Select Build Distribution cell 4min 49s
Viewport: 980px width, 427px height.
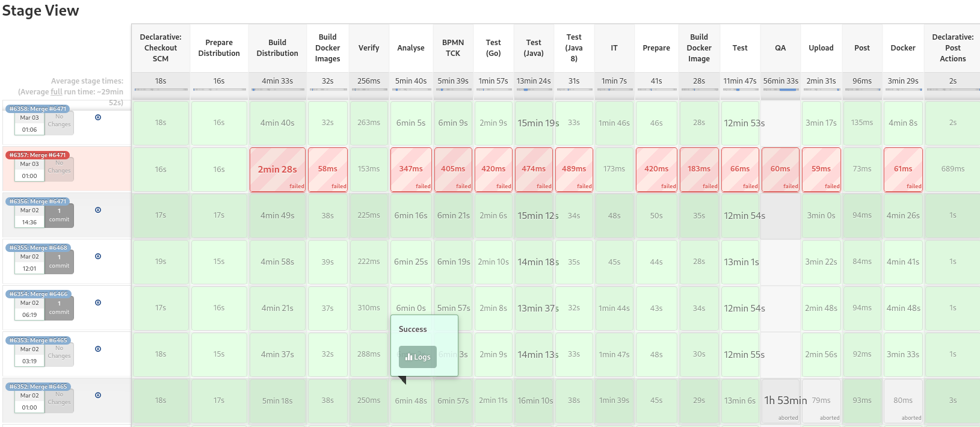277,216
